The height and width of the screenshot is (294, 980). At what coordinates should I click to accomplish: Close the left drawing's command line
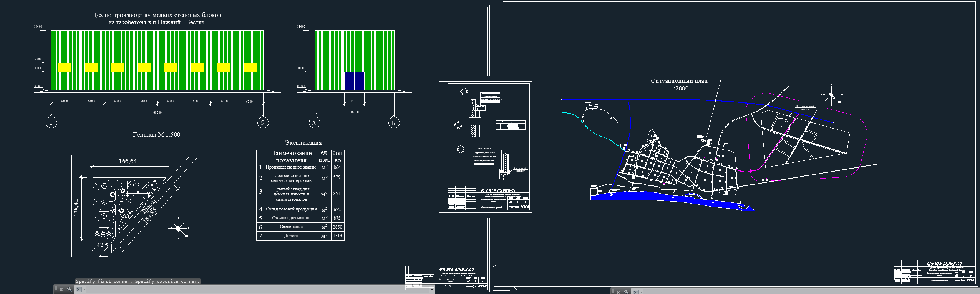click(61, 289)
